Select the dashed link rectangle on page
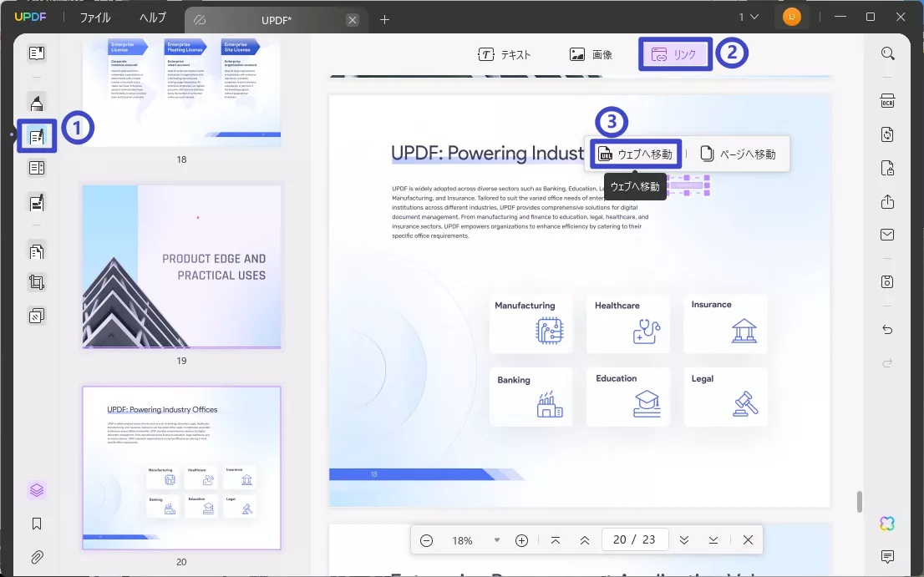Viewport: 924px width, 577px height. [688, 185]
